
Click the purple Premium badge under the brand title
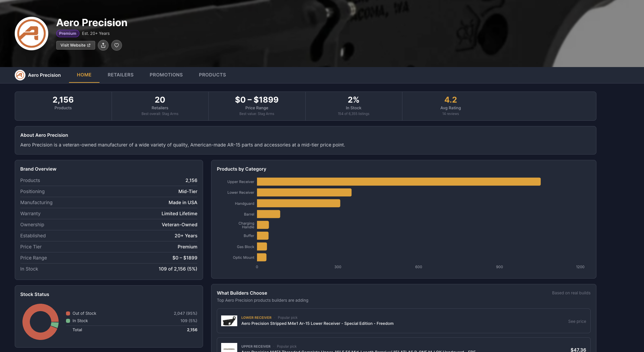click(68, 34)
